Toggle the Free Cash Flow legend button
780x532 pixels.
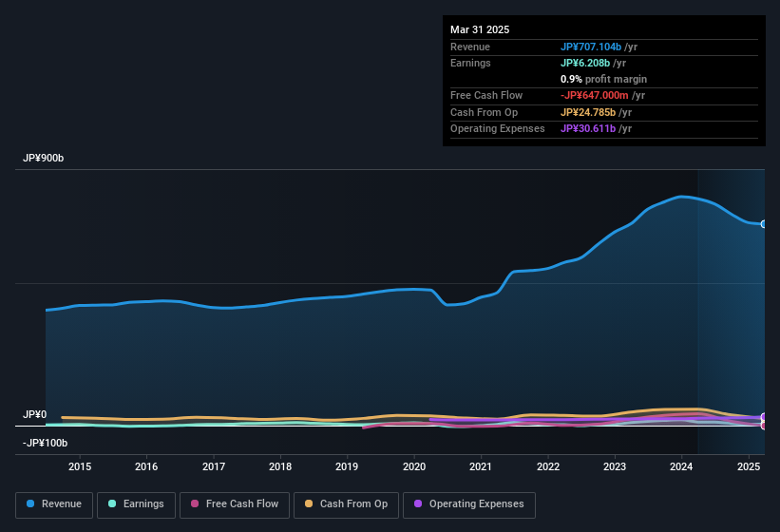(x=235, y=505)
